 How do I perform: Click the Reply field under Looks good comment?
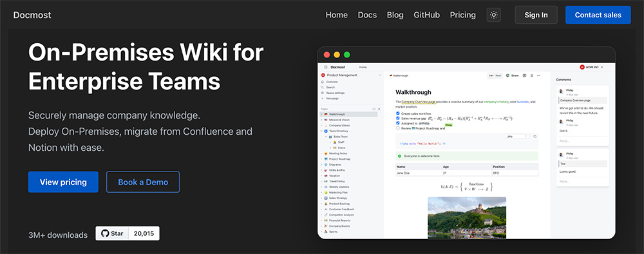[582, 181]
